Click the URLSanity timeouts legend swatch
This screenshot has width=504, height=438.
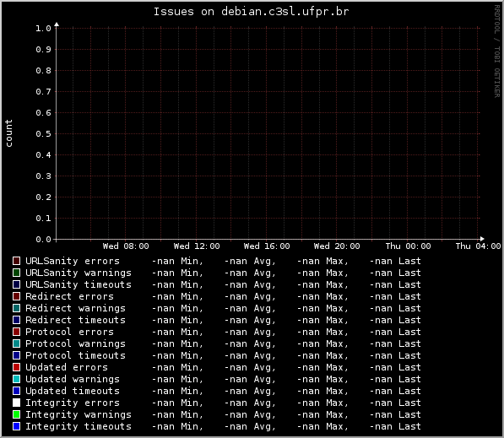coord(16,284)
